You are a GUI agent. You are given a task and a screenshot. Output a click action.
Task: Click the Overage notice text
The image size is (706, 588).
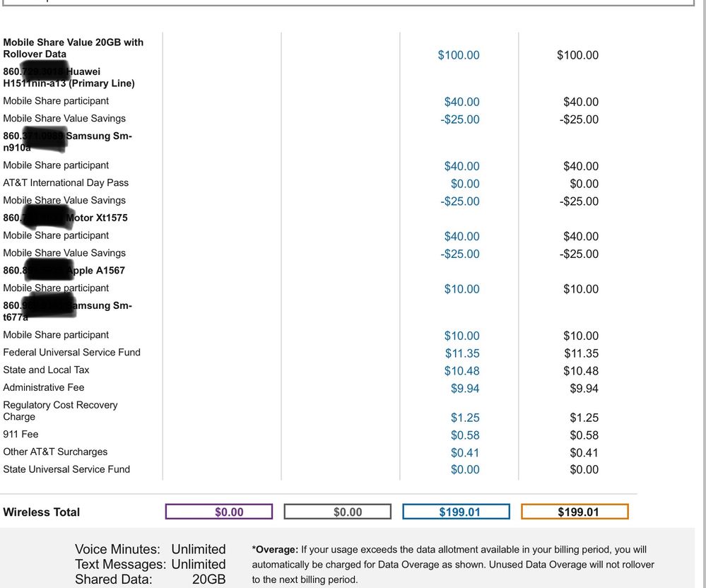[452, 564]
